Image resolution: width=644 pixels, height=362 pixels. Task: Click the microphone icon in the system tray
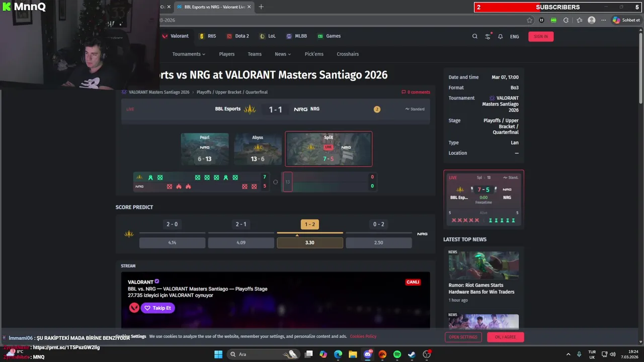click(x=579, y=354)
